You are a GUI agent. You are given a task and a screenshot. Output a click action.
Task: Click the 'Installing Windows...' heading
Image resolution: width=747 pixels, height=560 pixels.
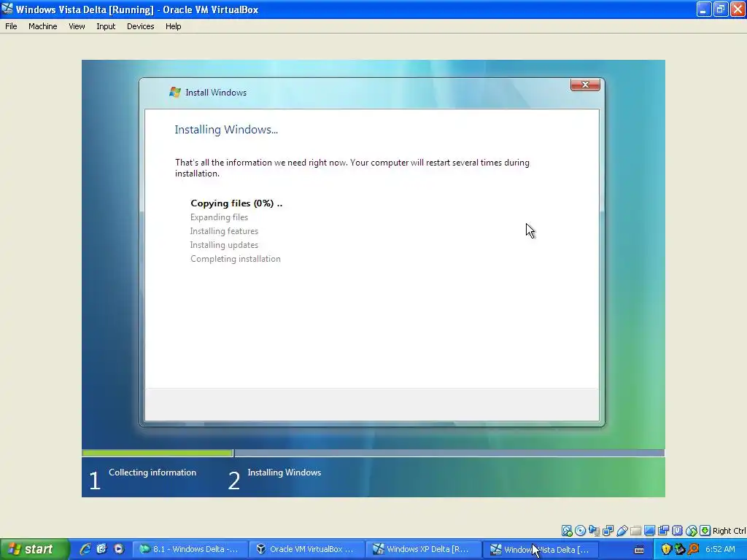226,130
